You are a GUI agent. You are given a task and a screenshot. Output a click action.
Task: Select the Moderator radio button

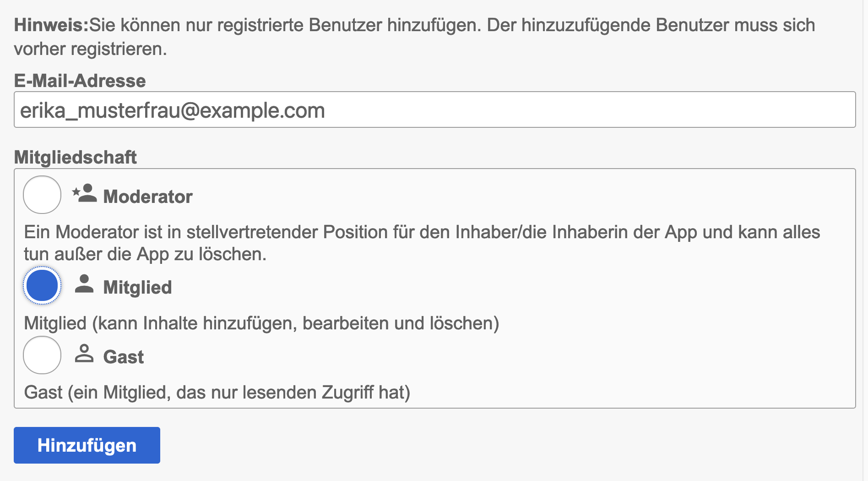point(42,195)
